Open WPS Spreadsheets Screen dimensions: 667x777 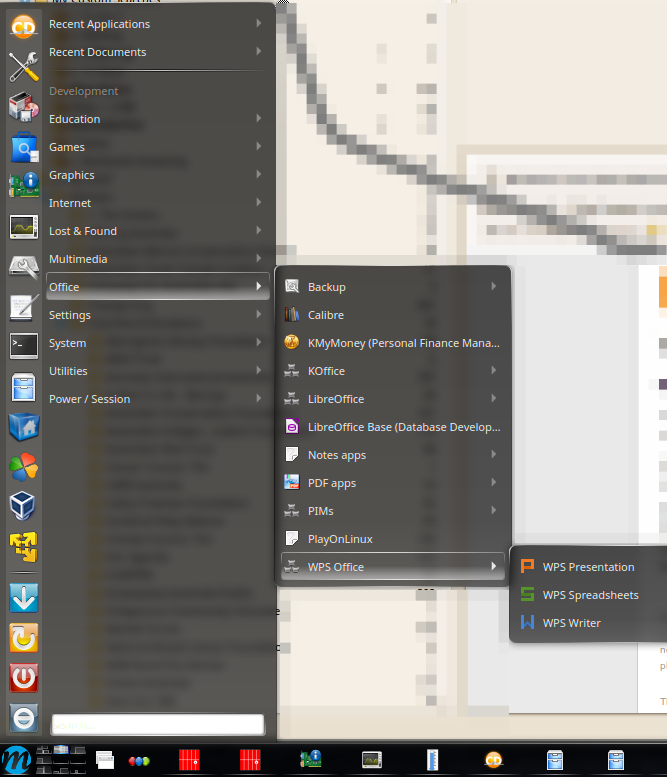point(590,595)
